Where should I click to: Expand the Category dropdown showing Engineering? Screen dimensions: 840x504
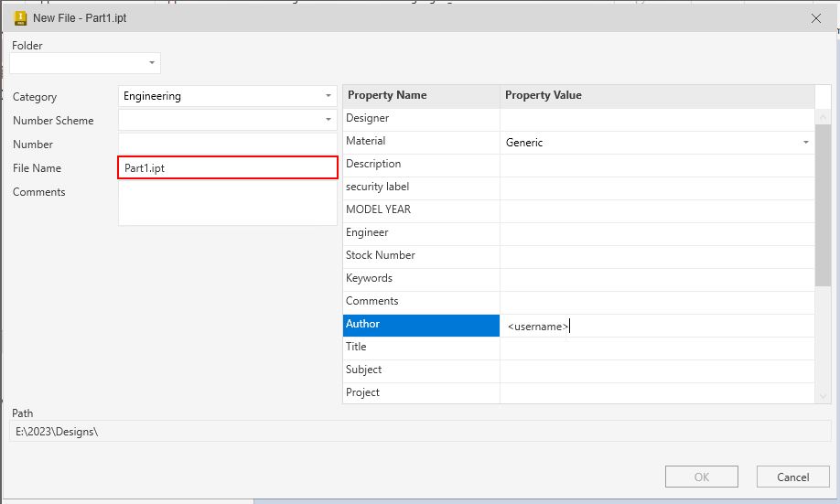328,96
